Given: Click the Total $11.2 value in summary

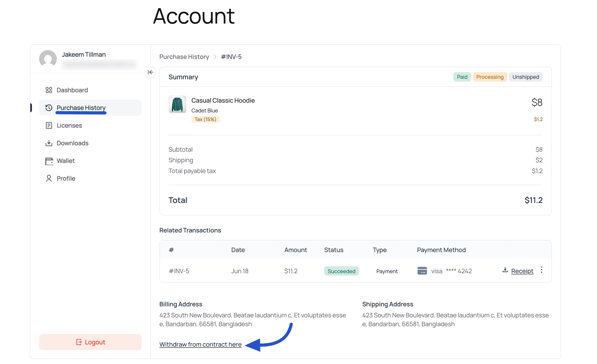Looking at the screenshot, I should (x=533, y=200).
